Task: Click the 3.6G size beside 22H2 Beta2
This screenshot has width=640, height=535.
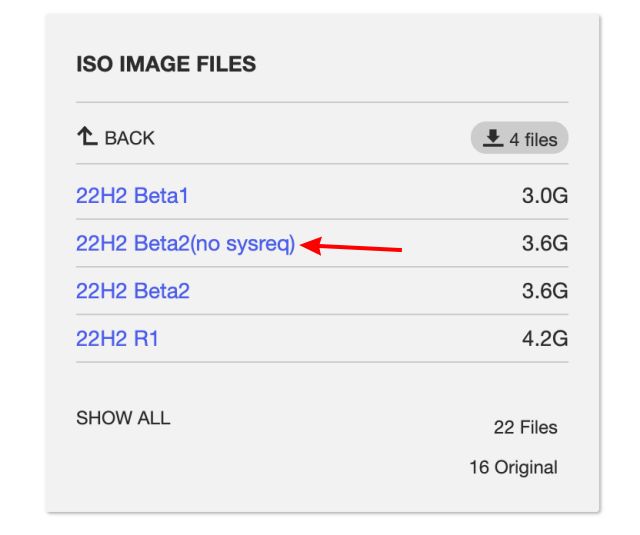Action: [544, 291]
